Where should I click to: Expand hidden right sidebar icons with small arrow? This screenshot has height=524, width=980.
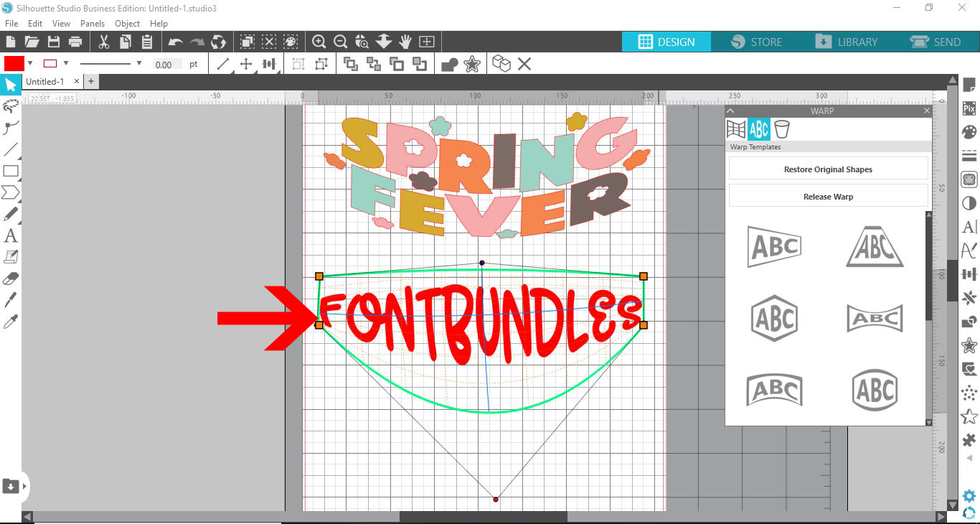pyautogui.click(x=969, y=458)
